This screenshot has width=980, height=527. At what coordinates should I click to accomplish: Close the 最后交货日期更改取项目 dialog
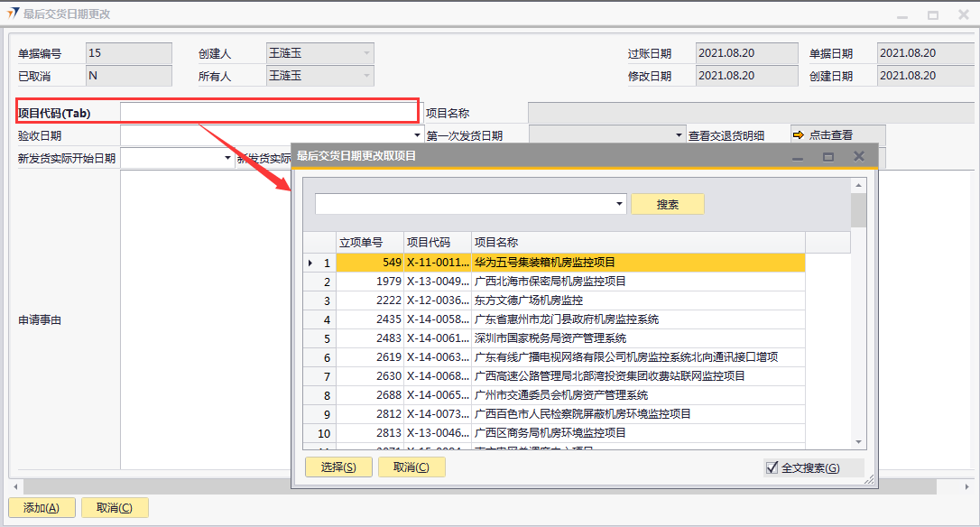(859, 156)
